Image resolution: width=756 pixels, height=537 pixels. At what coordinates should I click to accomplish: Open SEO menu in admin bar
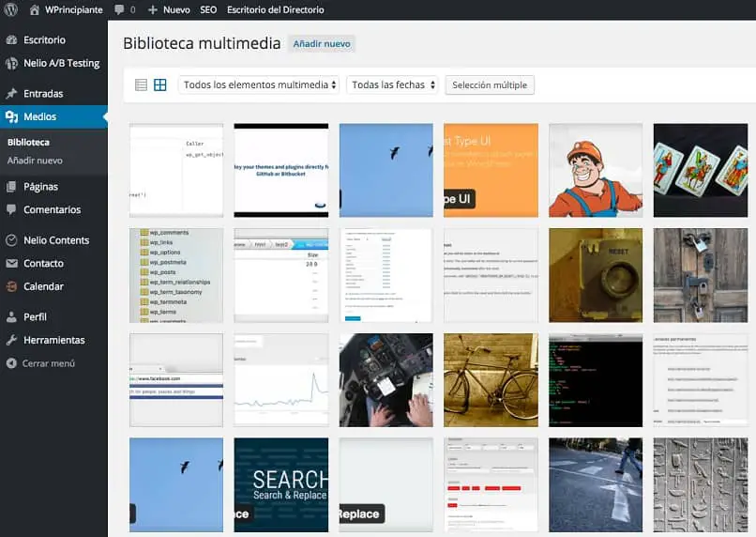pyautogui.click(x=208, y=9)
